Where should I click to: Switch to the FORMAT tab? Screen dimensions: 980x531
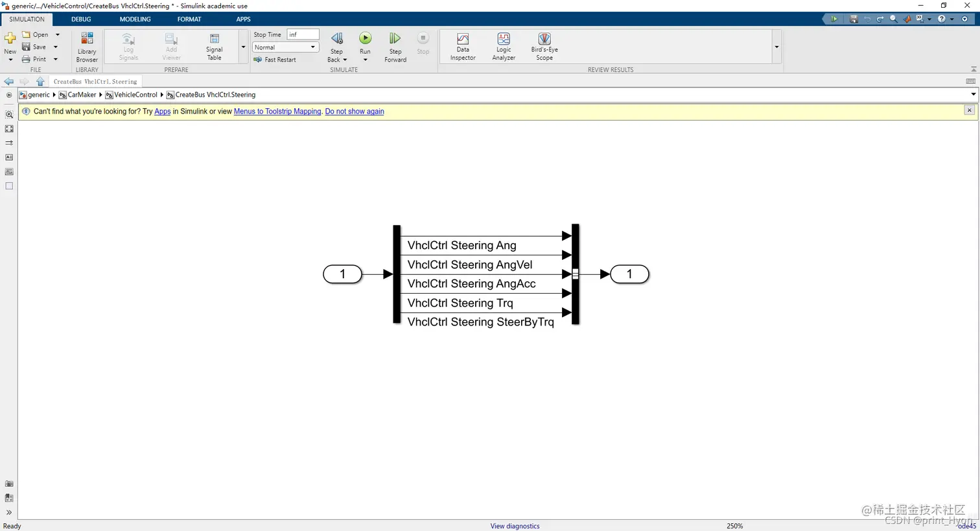tap(189, 19)
